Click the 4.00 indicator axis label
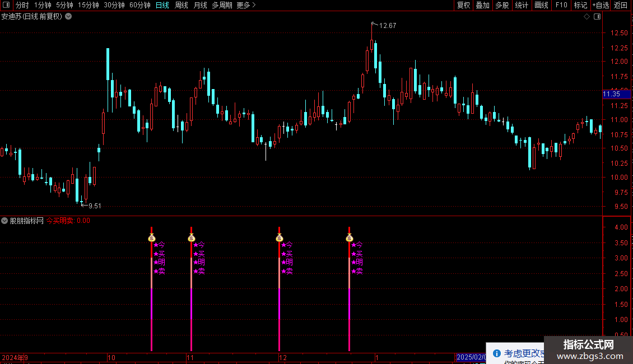 [x=621, y=227]
